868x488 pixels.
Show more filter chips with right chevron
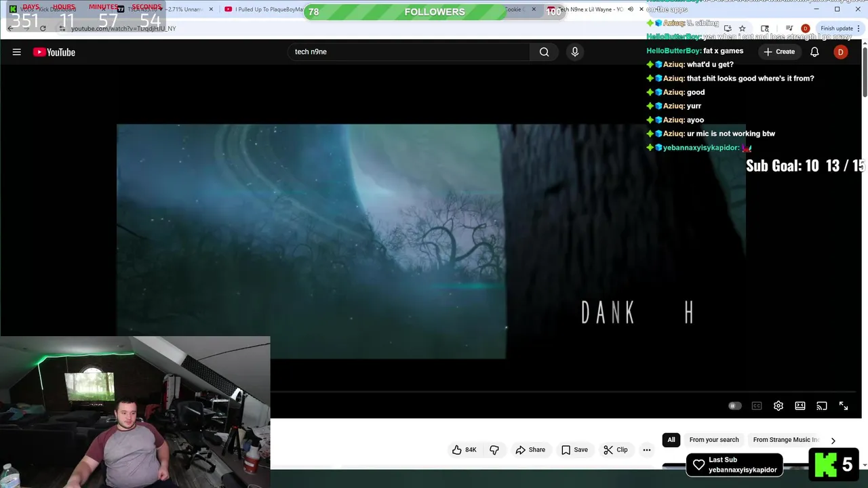[x=833, y=441]
